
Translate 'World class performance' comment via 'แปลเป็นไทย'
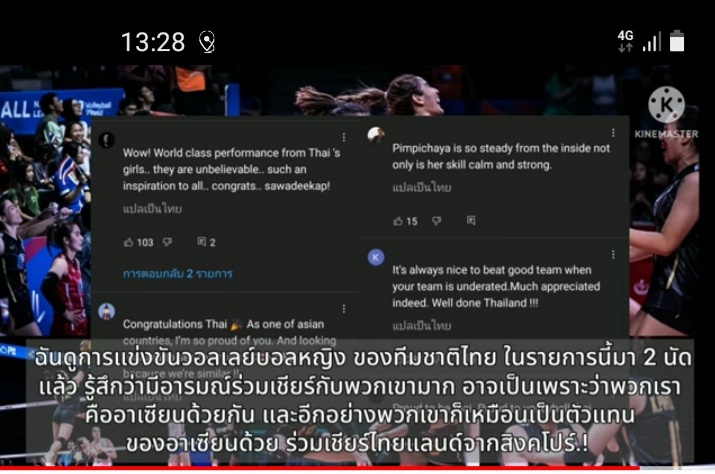152,209
